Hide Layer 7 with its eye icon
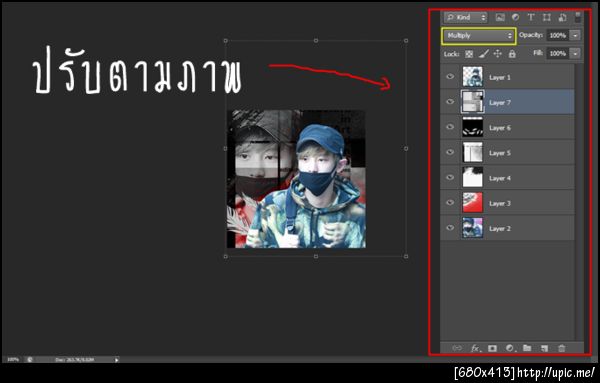600x383 pixels. pyautogui.click(x=450, y=102)
